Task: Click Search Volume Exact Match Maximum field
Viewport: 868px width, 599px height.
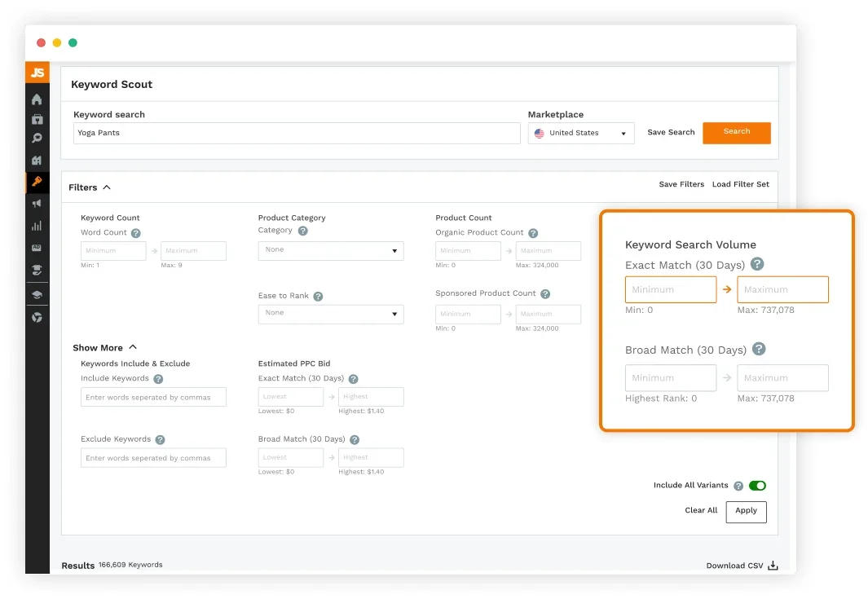Action: point(782,289)
